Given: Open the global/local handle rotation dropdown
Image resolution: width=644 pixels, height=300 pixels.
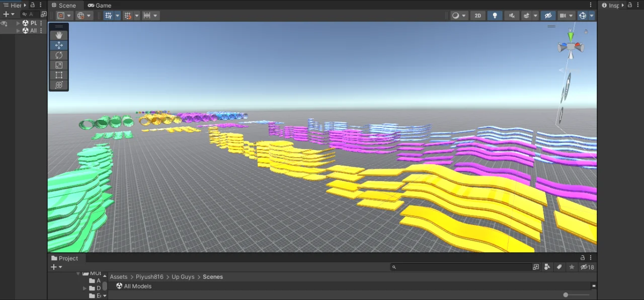Looking at the screenshot, I should [84, 16].
